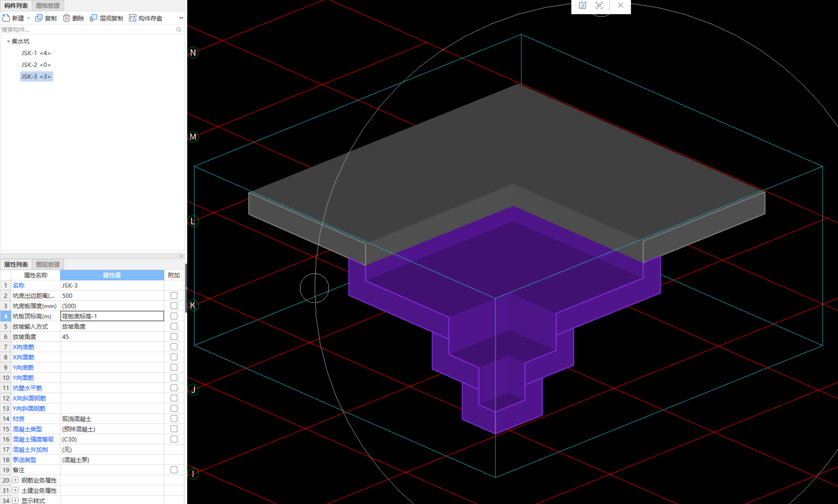838x504 pixels.
Task: Toggle 附加 checkbox for 坑底板厚度
Action: [174, 306]
